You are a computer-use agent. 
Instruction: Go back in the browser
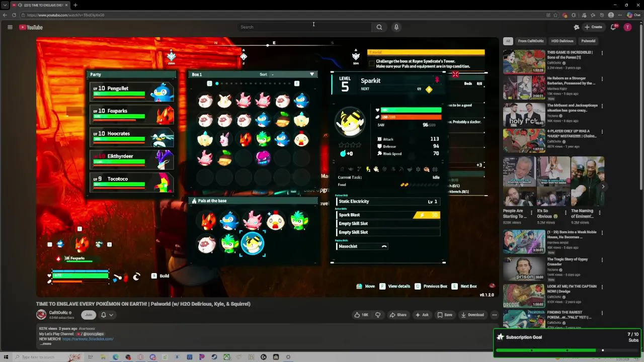(x=5, y=15)
